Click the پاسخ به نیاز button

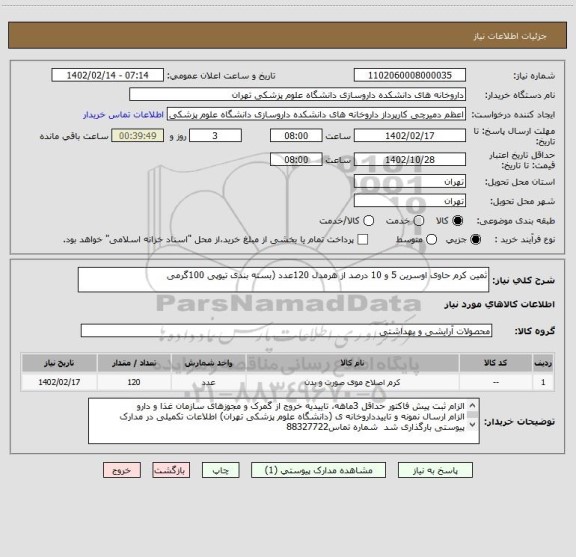[435, 470]
